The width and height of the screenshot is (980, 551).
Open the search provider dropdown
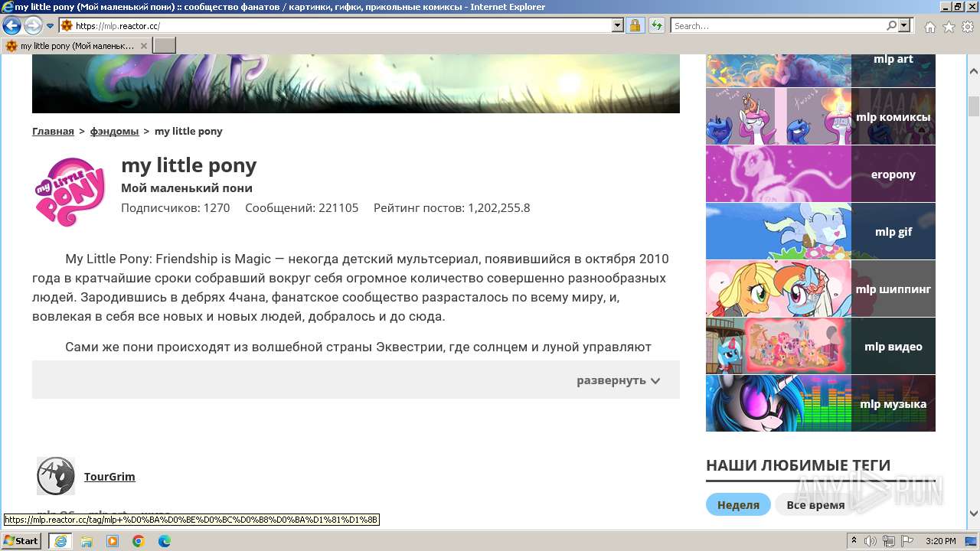click(905, 25)
